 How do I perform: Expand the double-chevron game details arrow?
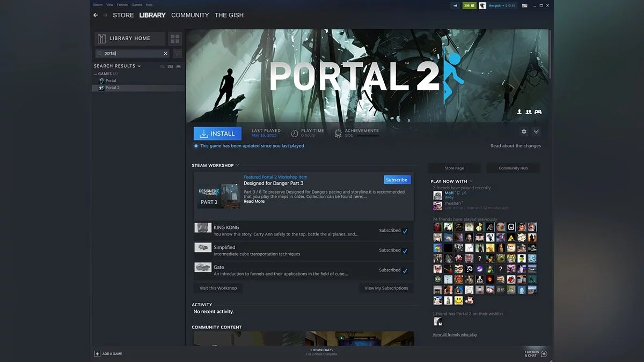[536, 132]
